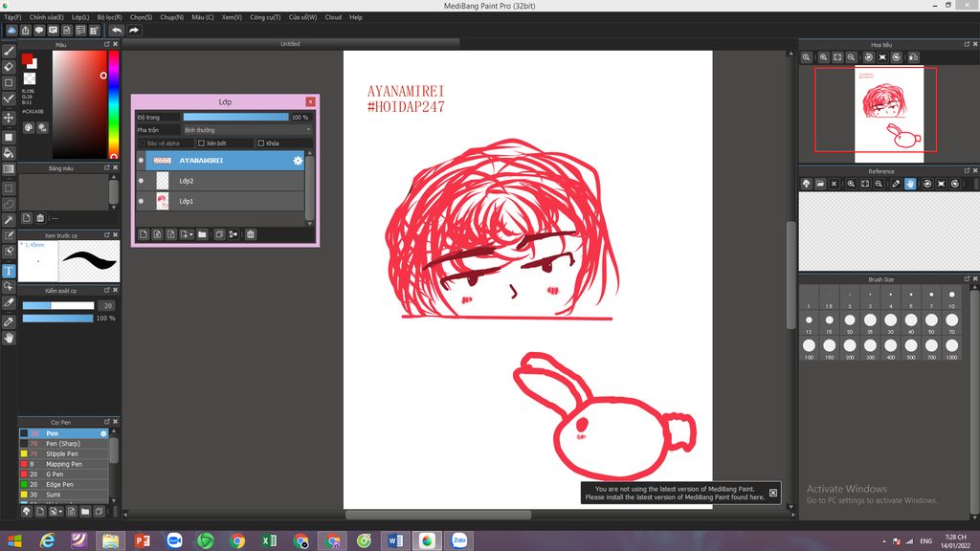Select the Stipple Pen brush
Viewport: 980px width, 551px height.
[63, 454]
